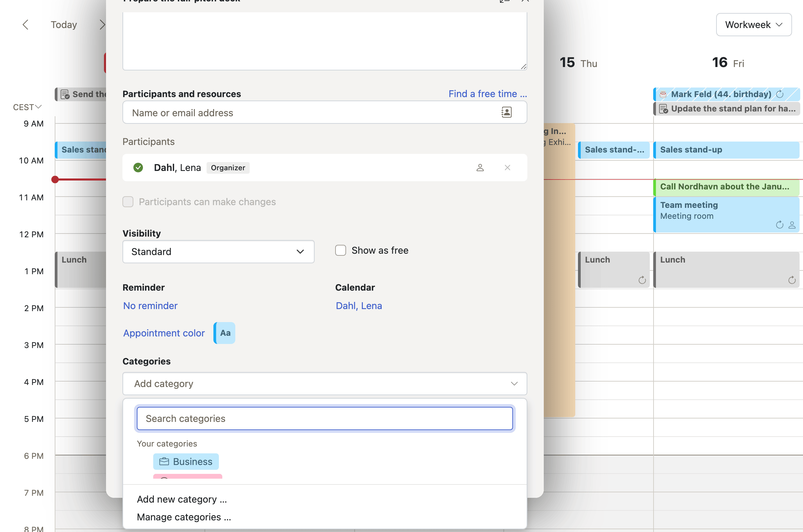
Task: Click the recurrence icon on Team meeting
Action: pos(780,225)
